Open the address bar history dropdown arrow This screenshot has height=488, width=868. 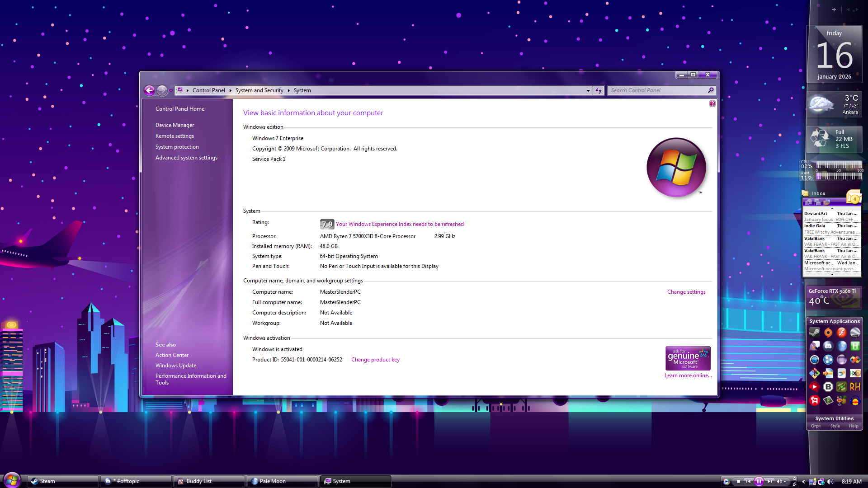(x=588, y=90)
